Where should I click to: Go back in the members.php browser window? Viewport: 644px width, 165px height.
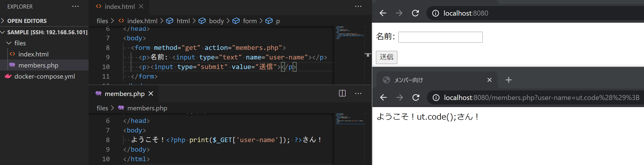383,97
